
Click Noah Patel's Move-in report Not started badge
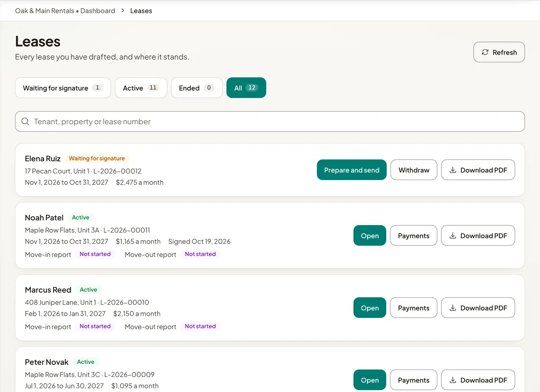point(95,254)
